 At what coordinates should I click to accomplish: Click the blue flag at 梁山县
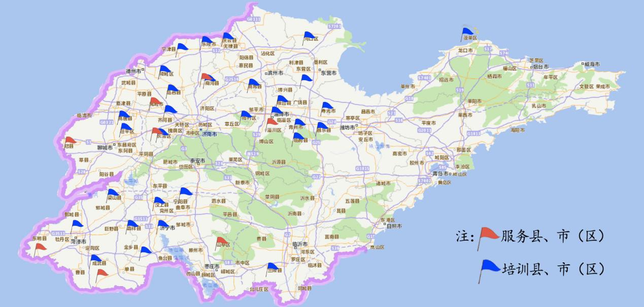tap(112, 193)
